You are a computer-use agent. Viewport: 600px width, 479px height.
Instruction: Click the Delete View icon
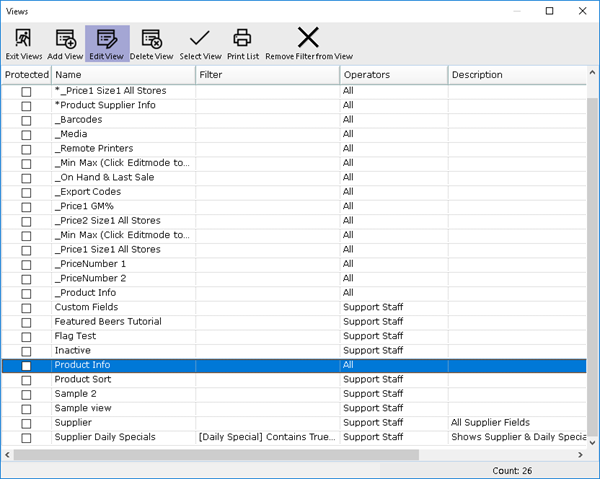(151, 39)
